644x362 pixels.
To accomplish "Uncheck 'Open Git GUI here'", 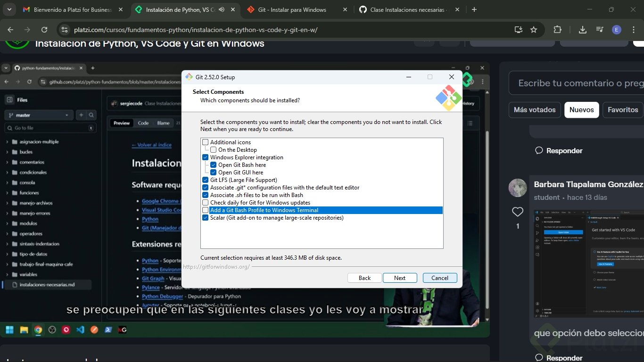I will [x=213, y=173].
